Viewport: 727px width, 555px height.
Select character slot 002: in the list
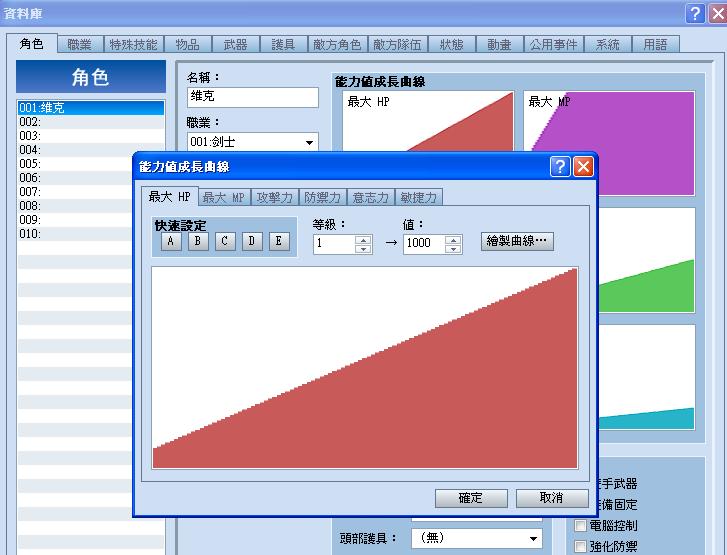coord(91,121)
